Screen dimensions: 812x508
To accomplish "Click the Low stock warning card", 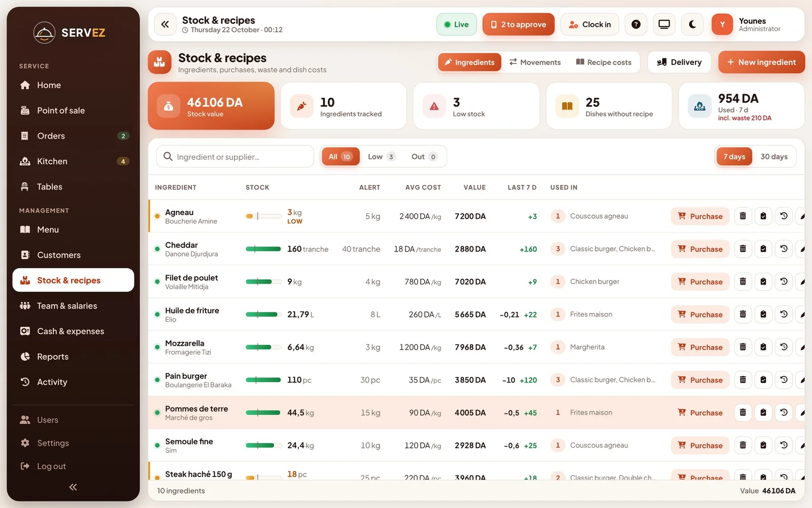I will click(x=476, y=106).
